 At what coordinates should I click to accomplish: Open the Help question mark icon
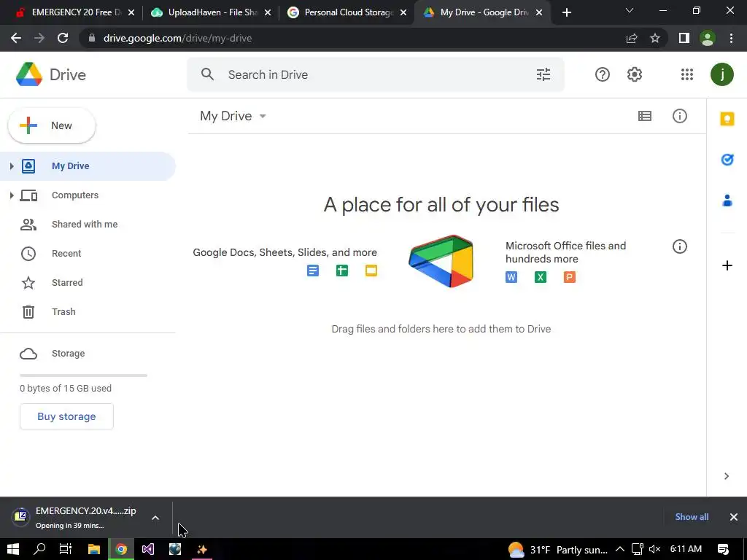[602, 74]
